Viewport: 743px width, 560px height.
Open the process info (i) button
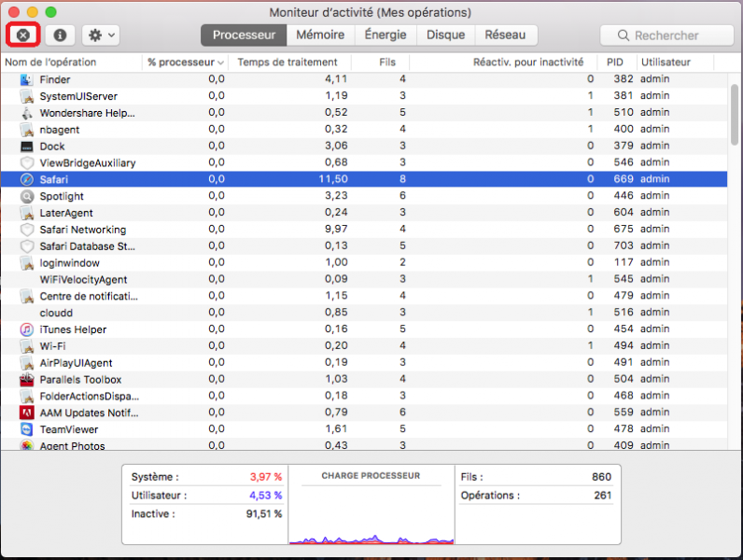[60, 35]
